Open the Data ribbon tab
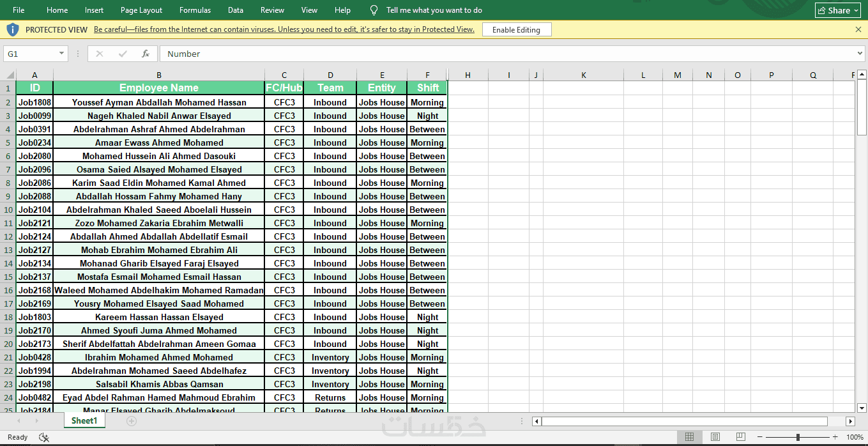The image size is (868, 446). coord(236,10)
